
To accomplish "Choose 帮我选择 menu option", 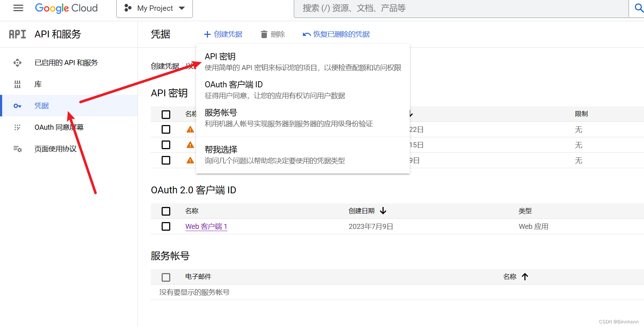I will point(303,155).
